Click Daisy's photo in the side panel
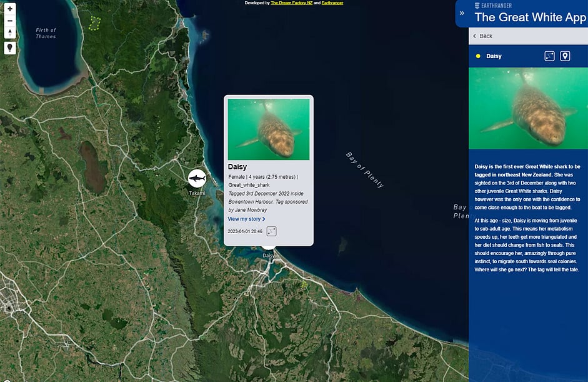588x382 pixels. coord(528,108)
